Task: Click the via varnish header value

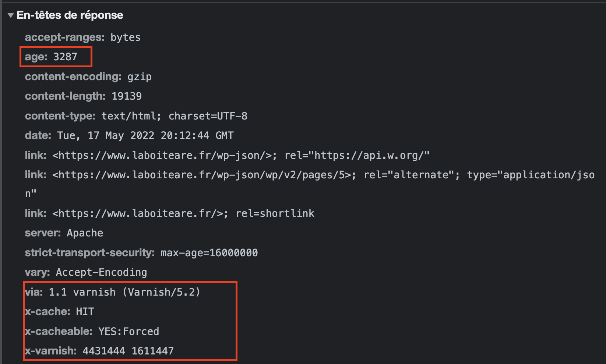Action: (124, 292)
